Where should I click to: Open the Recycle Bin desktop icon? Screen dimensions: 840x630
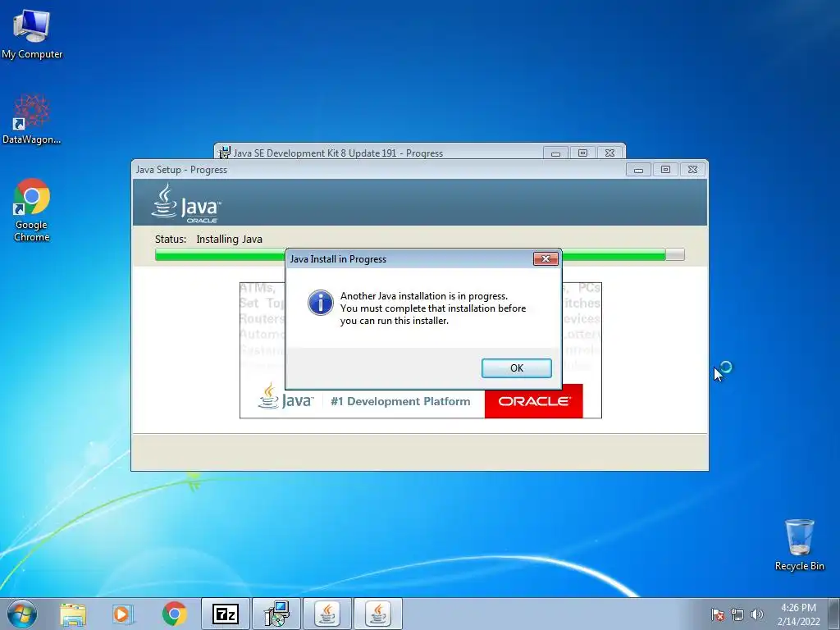coord(799,545)
